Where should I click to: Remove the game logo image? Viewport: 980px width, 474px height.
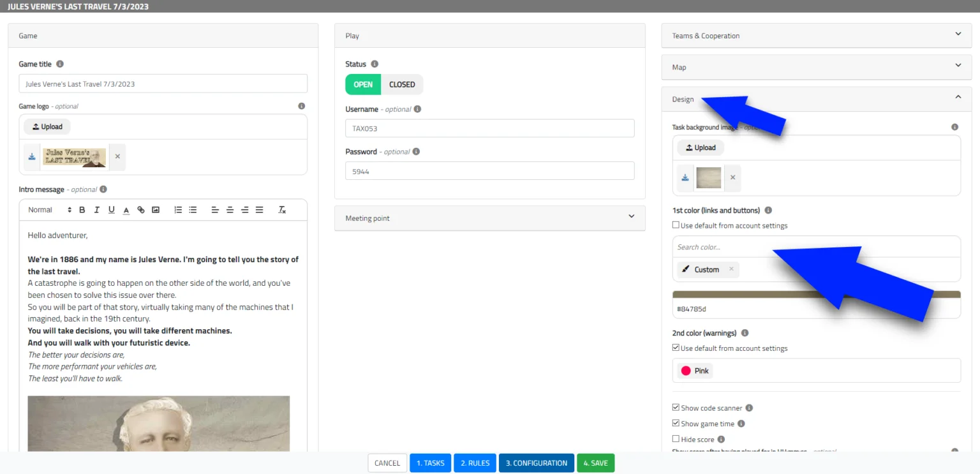coord(117,156)
